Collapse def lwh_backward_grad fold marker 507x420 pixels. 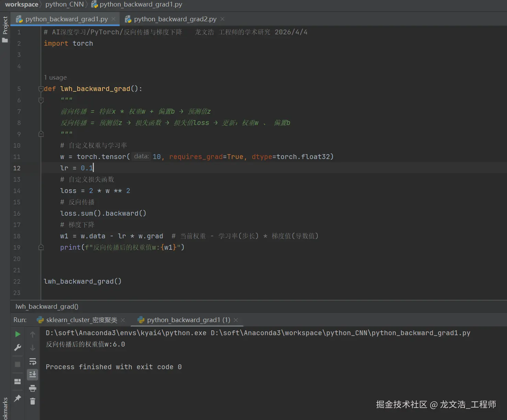[41, 89]
